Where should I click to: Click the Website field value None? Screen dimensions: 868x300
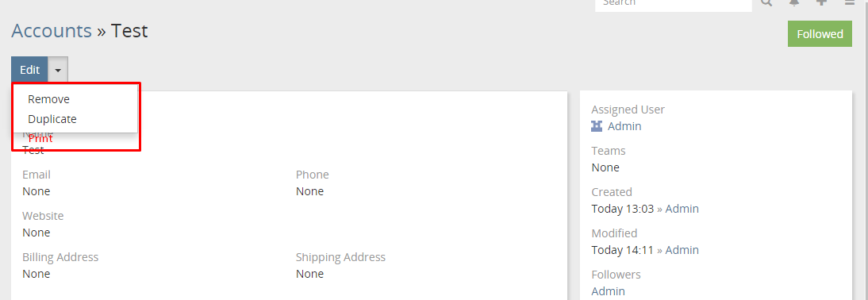(x=36, y=233)
